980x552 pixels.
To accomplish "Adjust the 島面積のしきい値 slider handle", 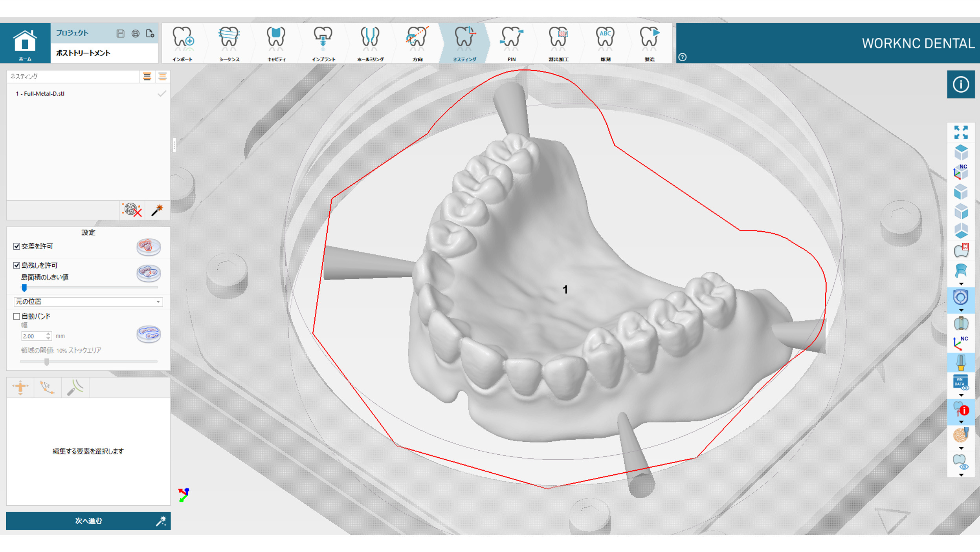I will point(24,288).
